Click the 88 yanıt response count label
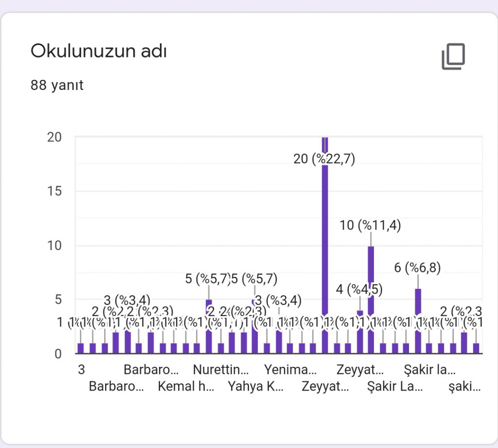 56,85
